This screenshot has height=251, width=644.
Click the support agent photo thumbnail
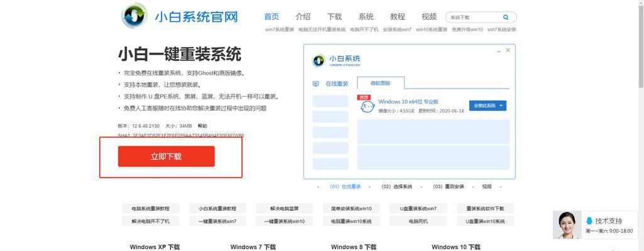pyautogui.click(x=567, y=225)
